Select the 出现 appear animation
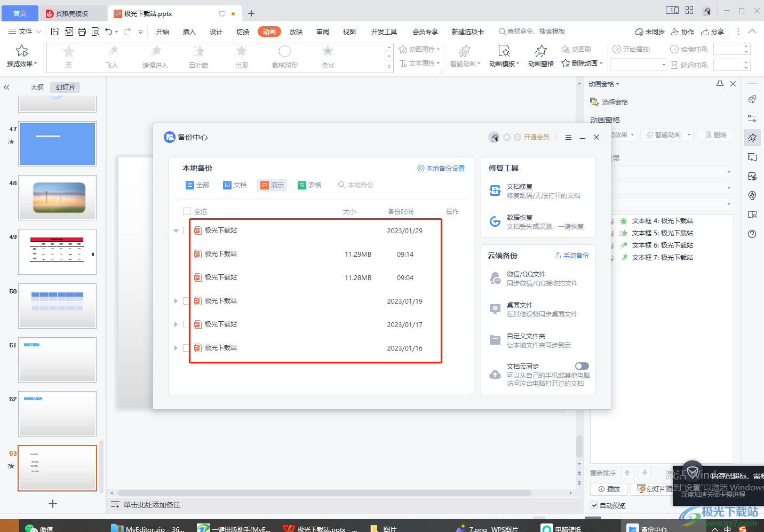The image size is (764, 532). 242,57
